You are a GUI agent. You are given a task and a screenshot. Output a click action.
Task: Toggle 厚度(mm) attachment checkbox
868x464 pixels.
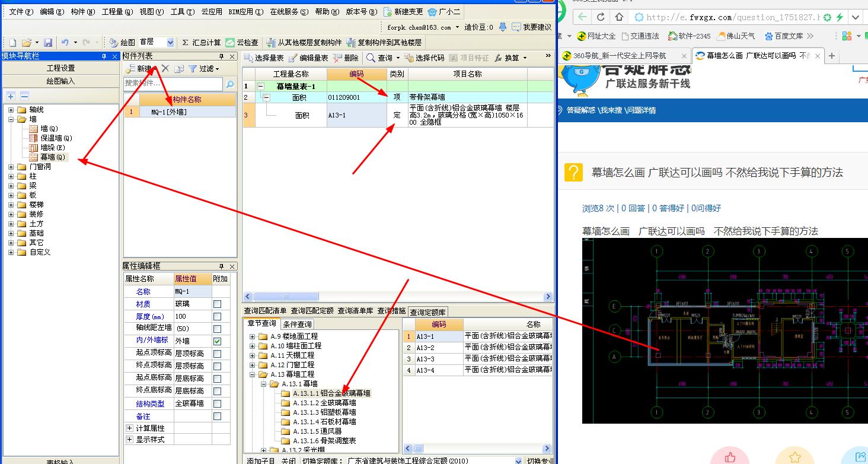[x=218, y=316]
